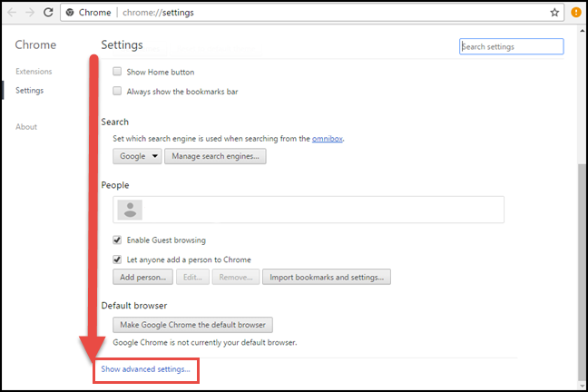Image resolution: width=588 pixels, height=392 pixels.
Task: Click the People section heading
Action: click(x=114, y=185)
